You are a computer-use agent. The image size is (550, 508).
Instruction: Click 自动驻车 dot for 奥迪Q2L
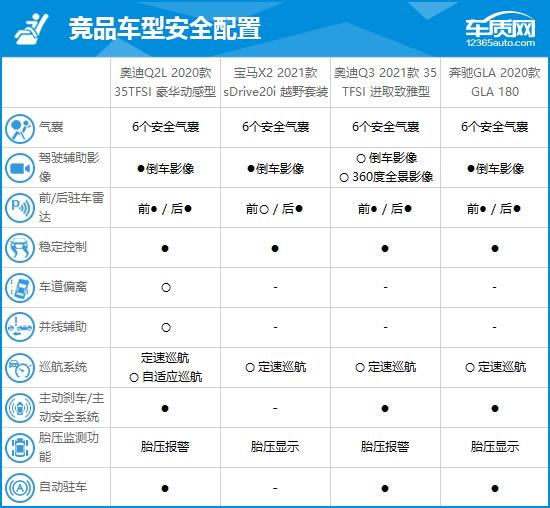pyautogui.click(x=165, y=488)
